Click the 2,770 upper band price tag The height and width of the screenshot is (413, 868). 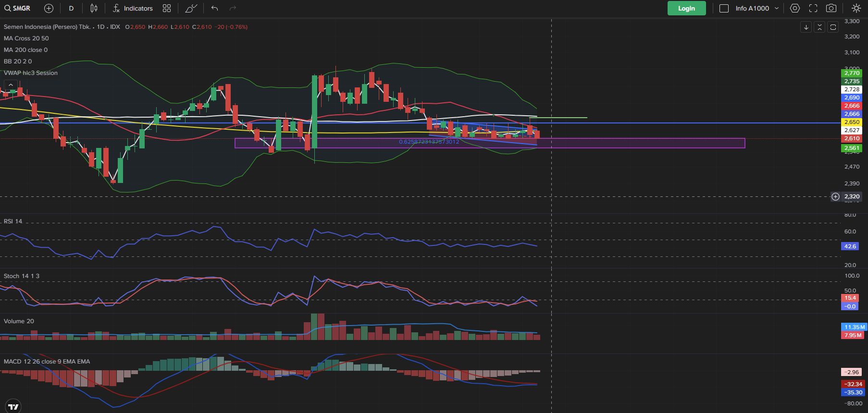click(x=852, y=73)
